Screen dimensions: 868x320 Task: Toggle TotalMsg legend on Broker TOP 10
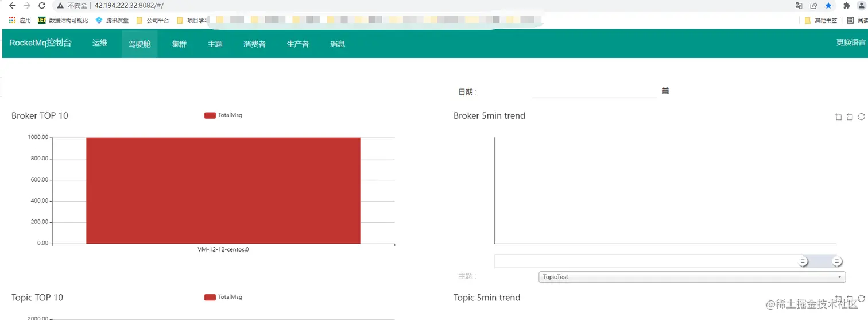(223, 115)
